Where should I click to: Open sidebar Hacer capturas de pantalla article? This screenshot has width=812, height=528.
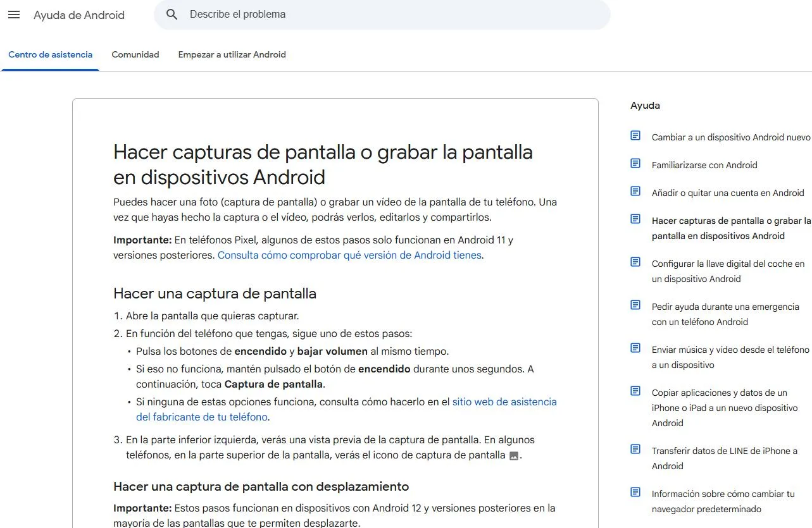coord(732,228)
